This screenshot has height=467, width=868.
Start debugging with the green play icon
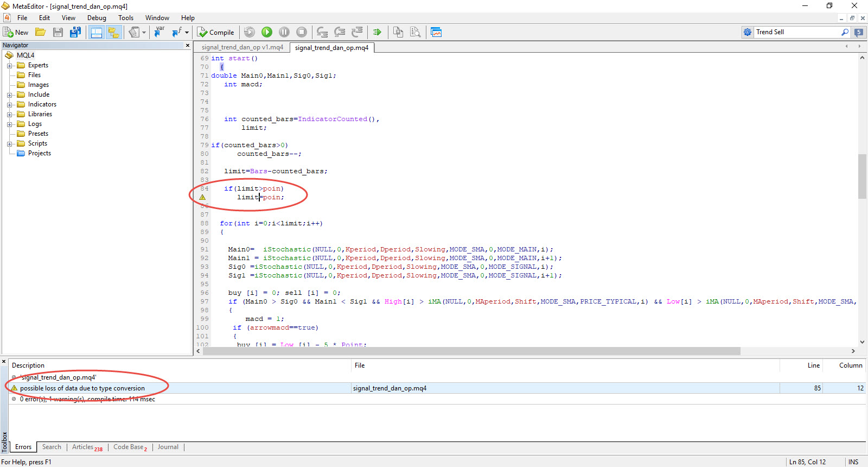[267, 33]
